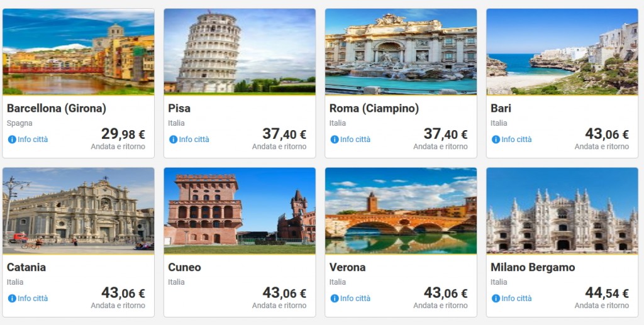Open the Leaning Tower of Pisa photo

tap(240, 51)
